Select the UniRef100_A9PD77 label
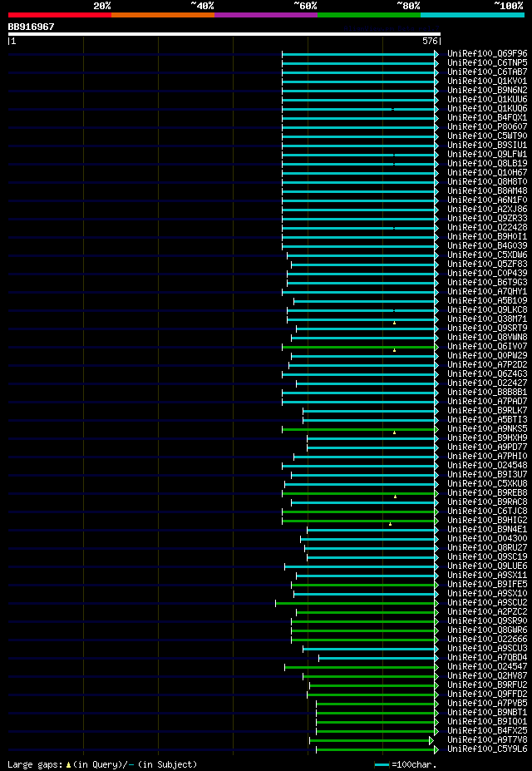 coord(487,447)
